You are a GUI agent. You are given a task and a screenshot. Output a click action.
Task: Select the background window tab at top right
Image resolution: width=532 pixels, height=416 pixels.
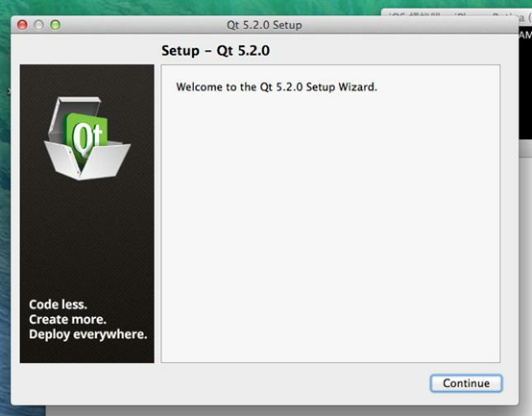pos(456,12)
